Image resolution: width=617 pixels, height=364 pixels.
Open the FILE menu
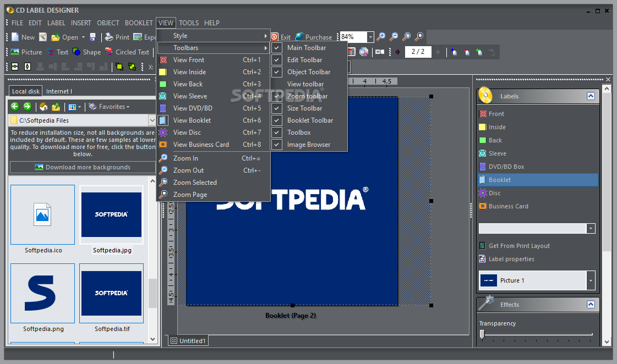(x=17, y=23)
